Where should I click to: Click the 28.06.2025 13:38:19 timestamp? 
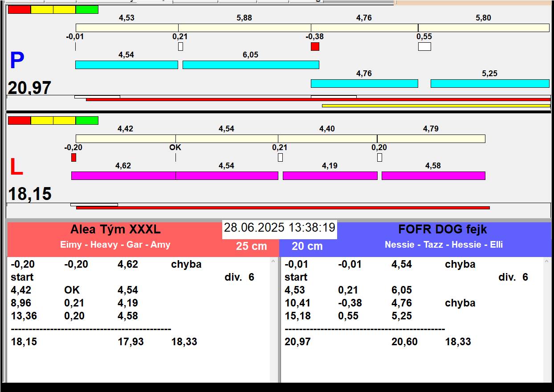(x=279, y=228)
